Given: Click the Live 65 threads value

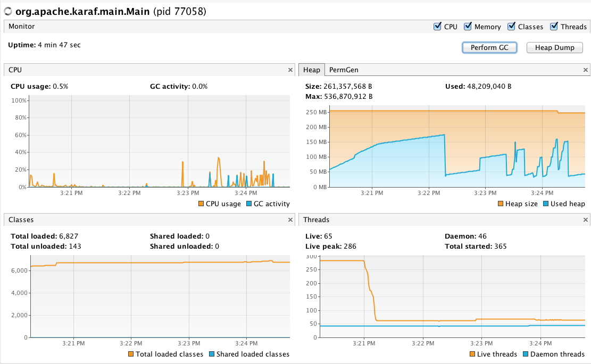Looking at the screenshot, I should click(x=328, y=236).
